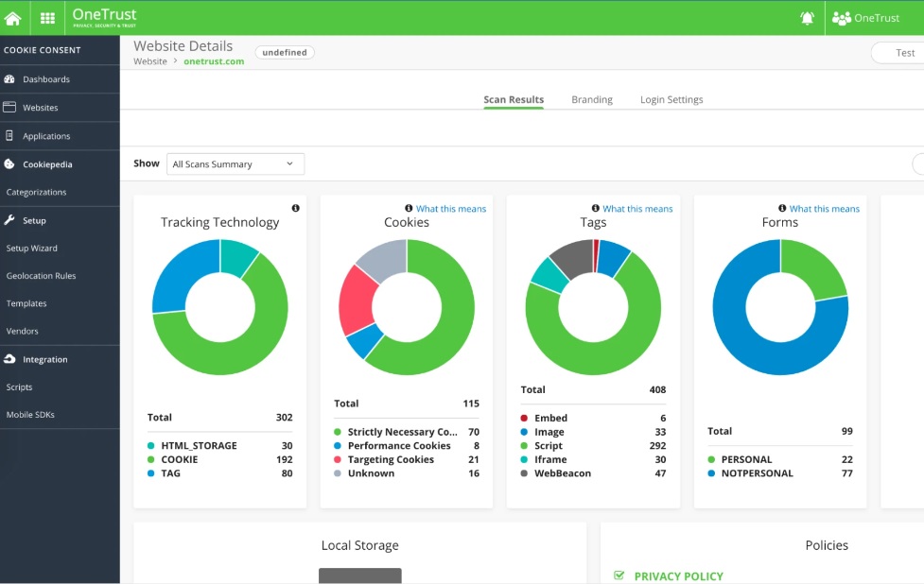
Task: Click the Applications mobile device icon
Action: tap(9, 135)
